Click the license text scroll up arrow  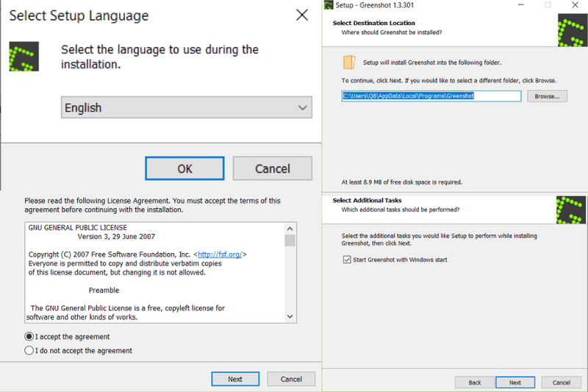[290, 229]
